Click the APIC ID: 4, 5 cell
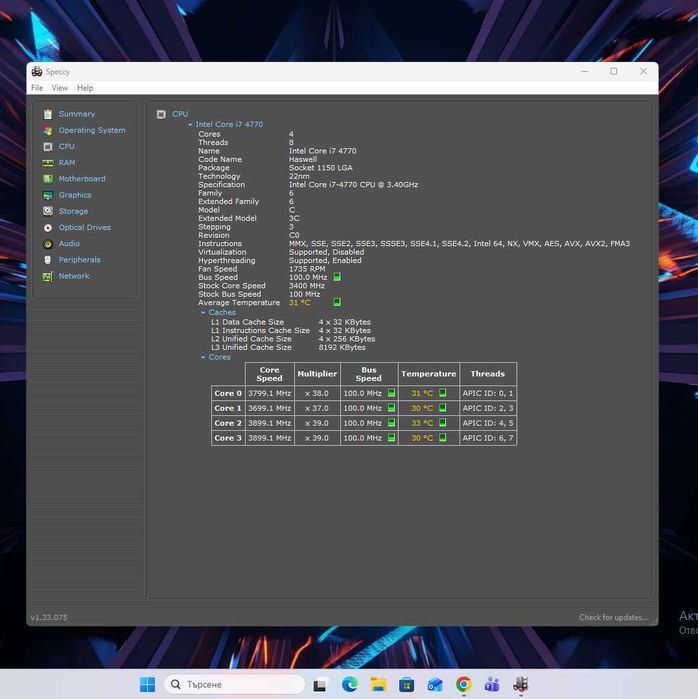Image resolution: width=698 pixels, height=699 pixels. 488,423
